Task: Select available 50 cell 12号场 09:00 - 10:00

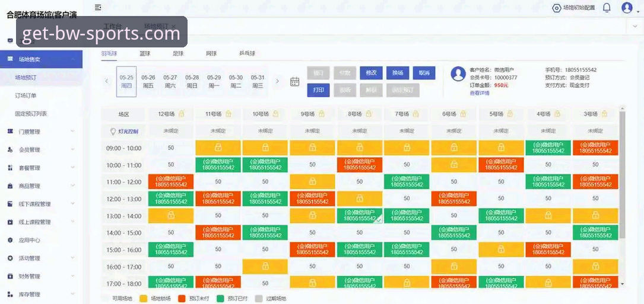Action: [x=171, y=148]
